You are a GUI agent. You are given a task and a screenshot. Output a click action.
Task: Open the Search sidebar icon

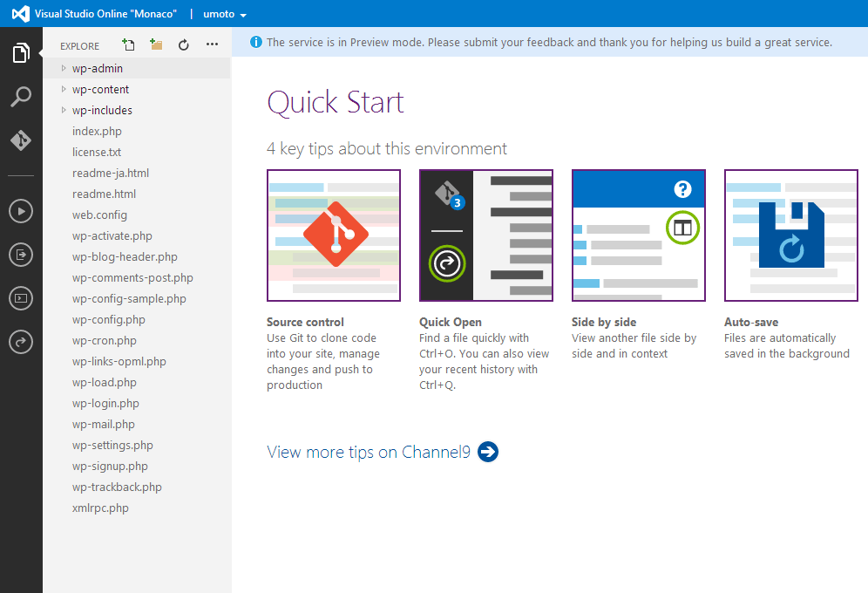pos(21,96)
